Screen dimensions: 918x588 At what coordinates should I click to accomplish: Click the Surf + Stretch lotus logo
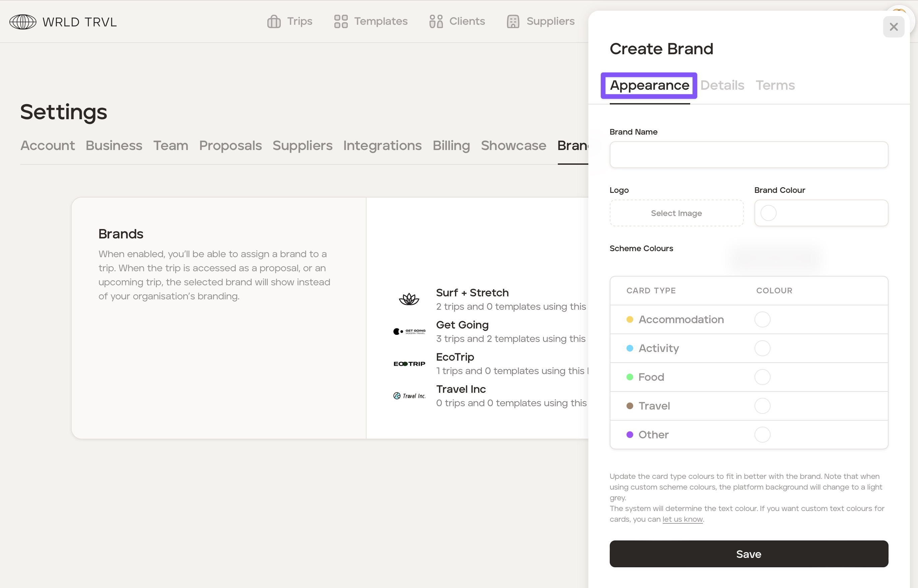(409, 299)
